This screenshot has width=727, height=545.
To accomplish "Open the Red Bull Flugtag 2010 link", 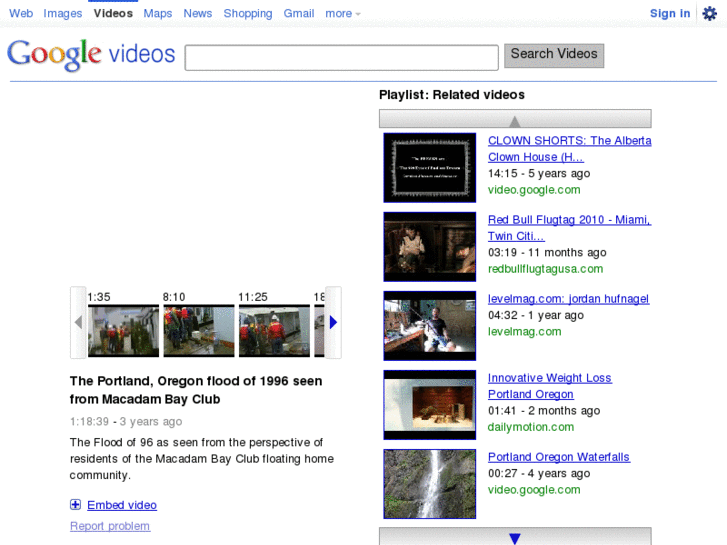I will pos(569,228).
